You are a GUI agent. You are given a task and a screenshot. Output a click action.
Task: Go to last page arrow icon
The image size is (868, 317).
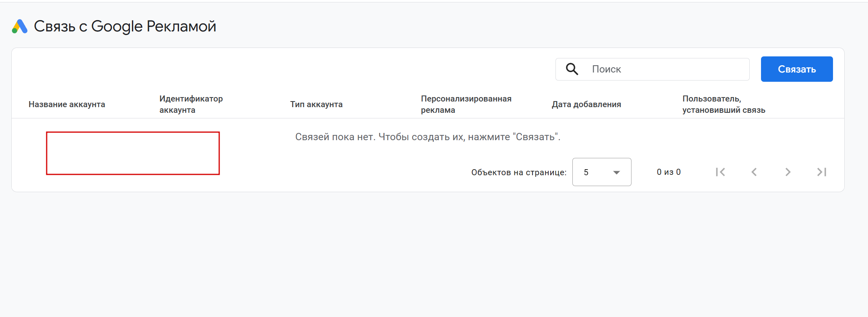click(822, 172)
